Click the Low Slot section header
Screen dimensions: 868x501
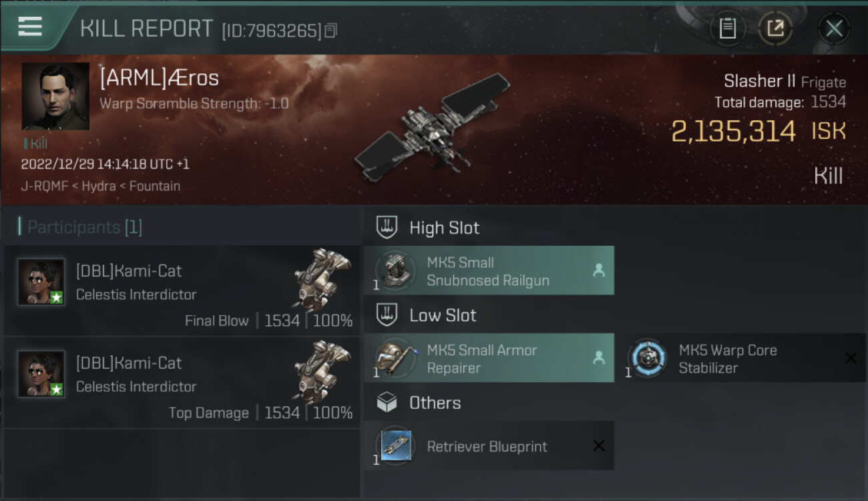click(443, 315)
